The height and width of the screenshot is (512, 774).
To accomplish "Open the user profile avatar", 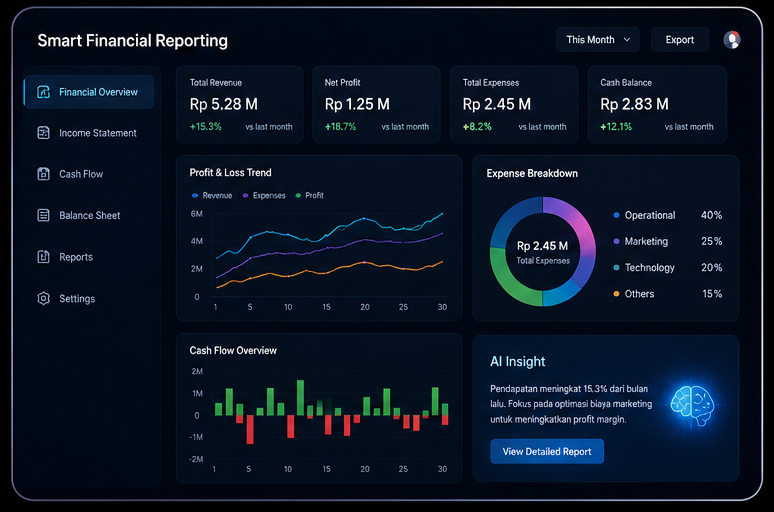I will pyautogui.click(x=732, y=39).
